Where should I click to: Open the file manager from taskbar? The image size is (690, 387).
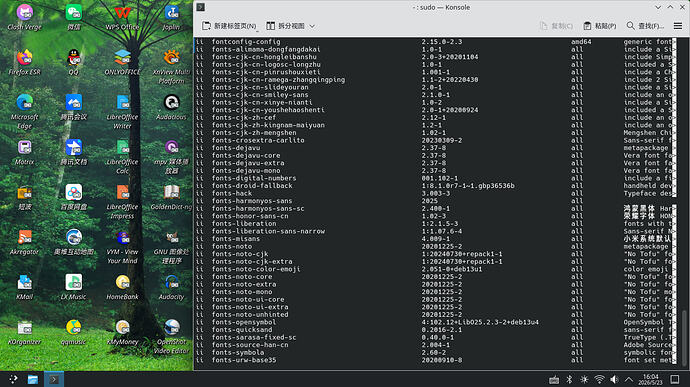[33, 379]
